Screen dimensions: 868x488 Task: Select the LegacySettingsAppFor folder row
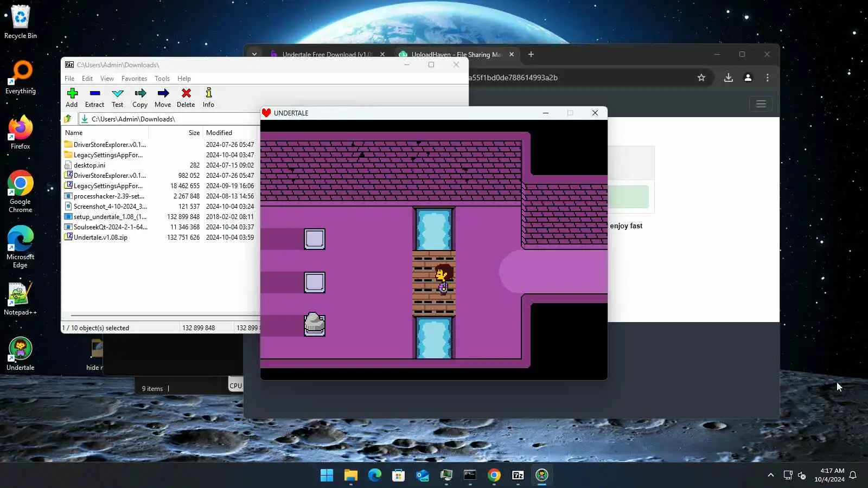coord(160,155)
